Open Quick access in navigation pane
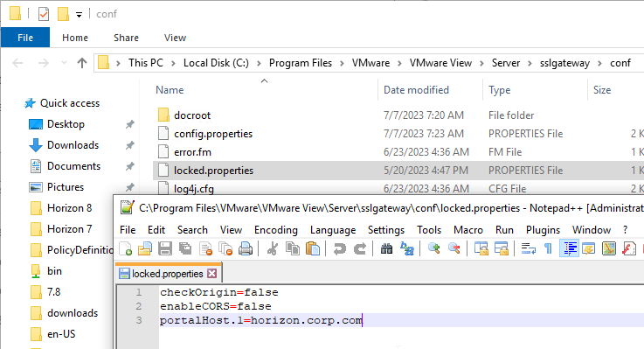The height and width of the screenshot is (349, 644). tap(69, 103)
